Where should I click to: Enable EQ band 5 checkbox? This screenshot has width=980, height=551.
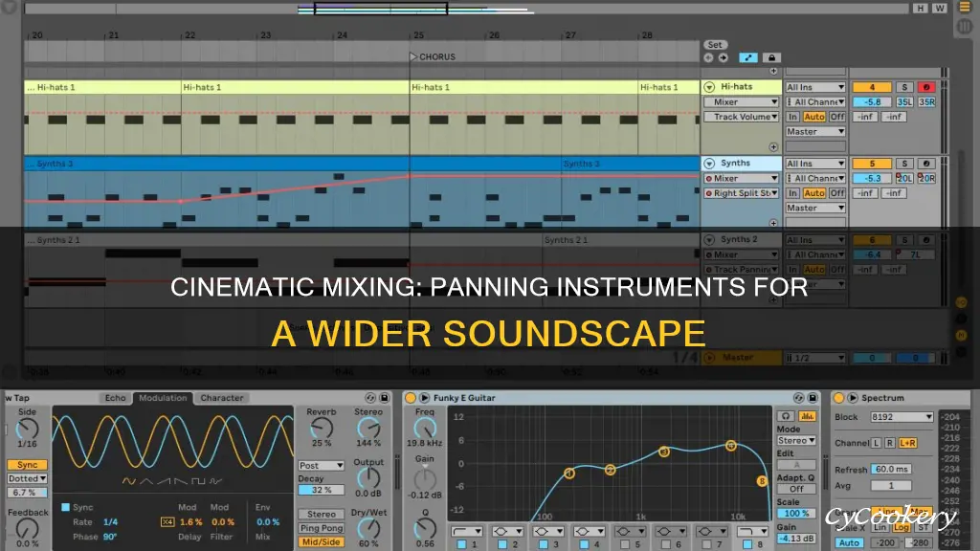(624, 544)
